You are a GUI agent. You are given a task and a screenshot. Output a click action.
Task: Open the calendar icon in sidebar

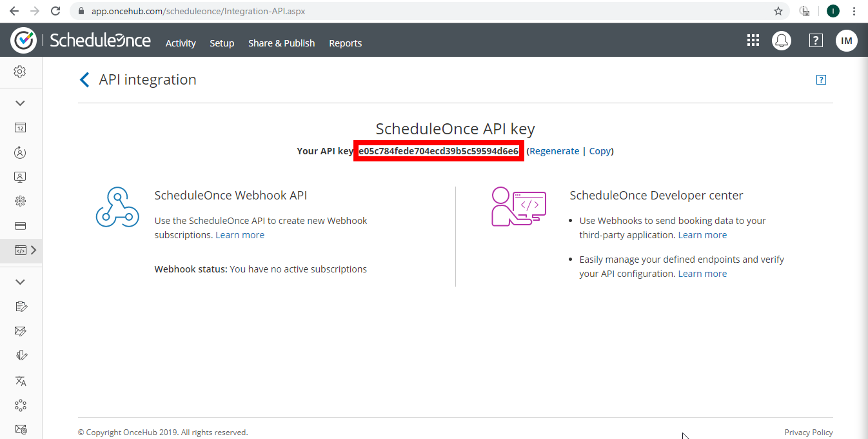coord(21,127)
